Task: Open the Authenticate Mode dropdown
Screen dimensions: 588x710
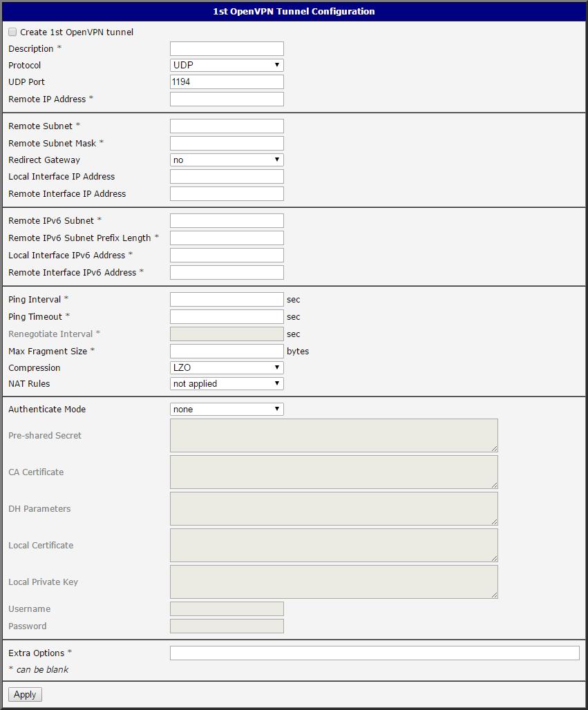Action: (x=227, y=410)
